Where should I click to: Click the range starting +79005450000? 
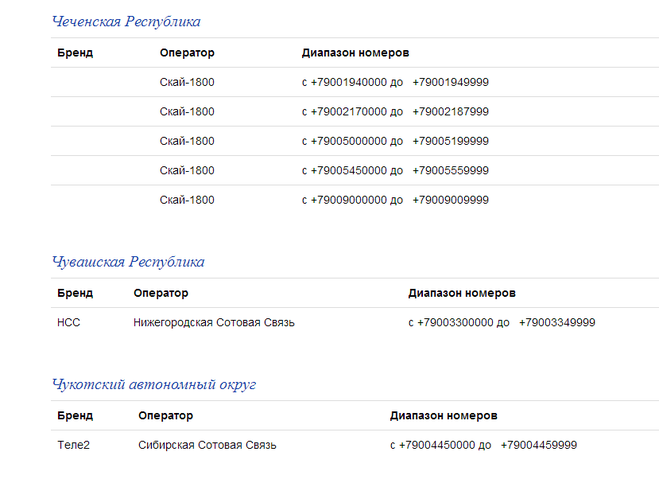[x=395, y=170]
